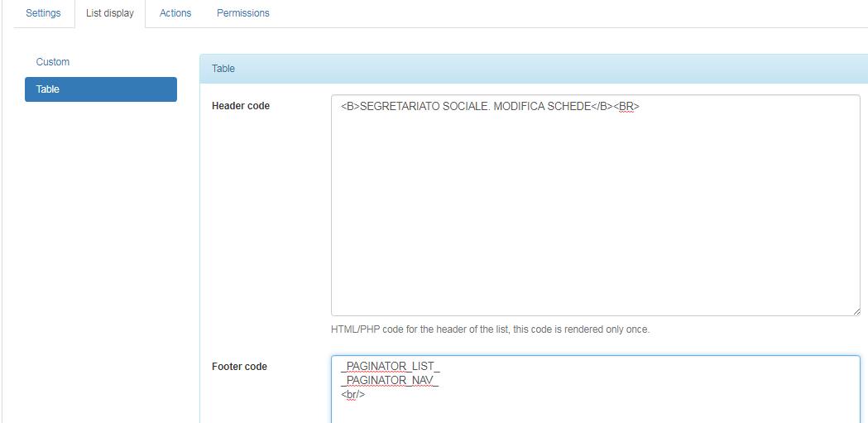
Task: Click the _PAGINATOR_LIST_ line in footer code
Action: [x=391, y=367]
